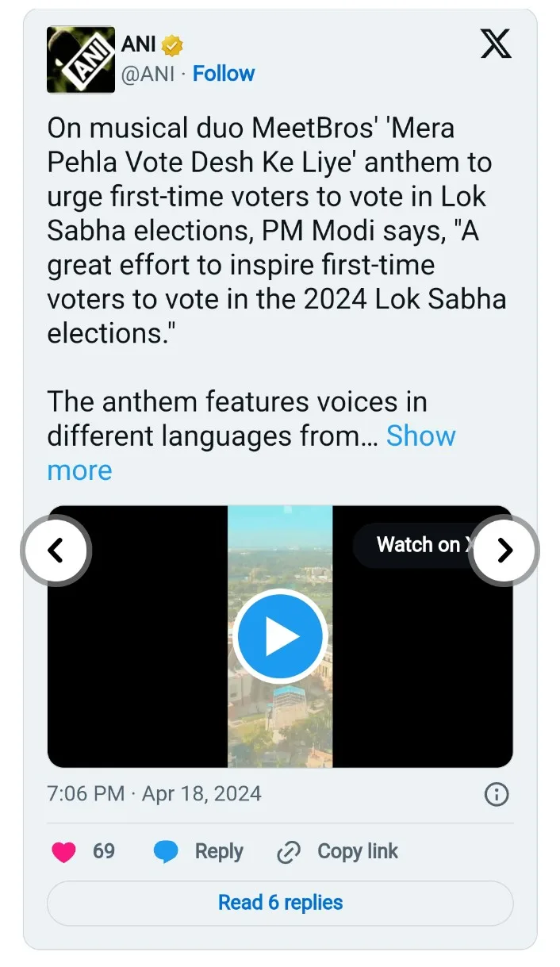
Task: Open the ANI display name link
Action: [x=138, y=45]
